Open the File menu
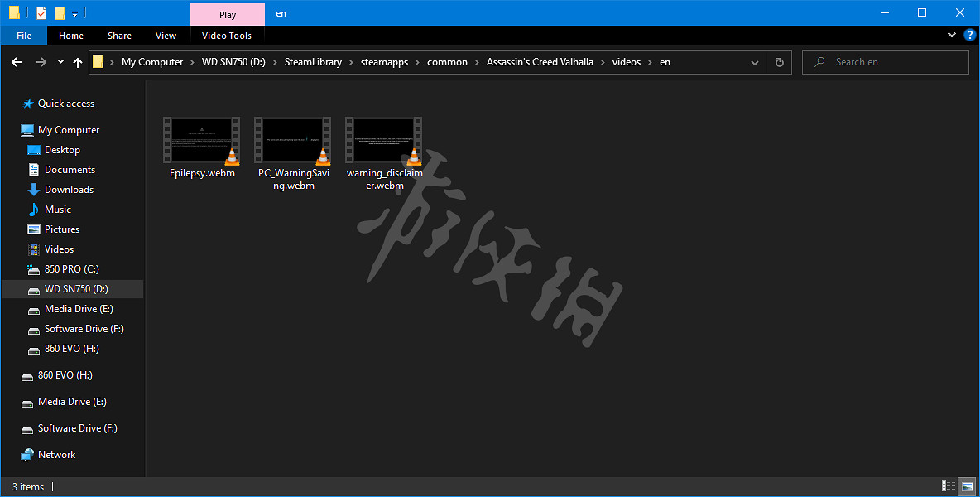 pyautogui.click(x=24, y=36)
